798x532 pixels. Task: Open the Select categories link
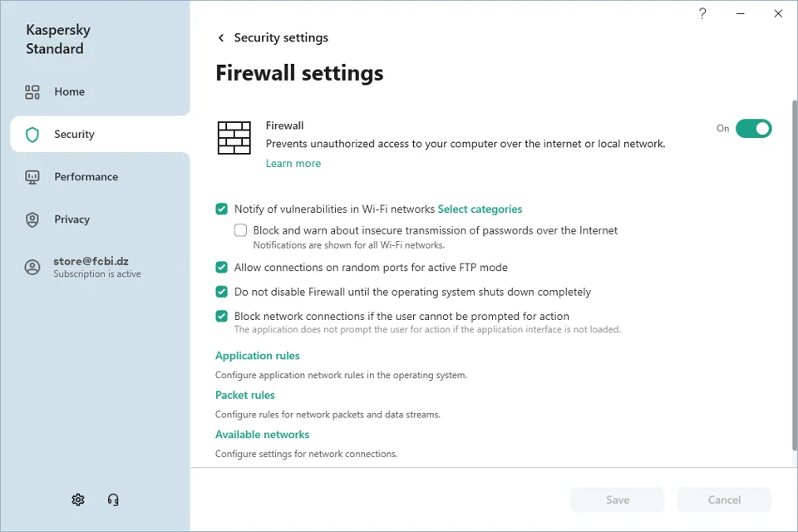pyautogui.click(x=480, y=209)
